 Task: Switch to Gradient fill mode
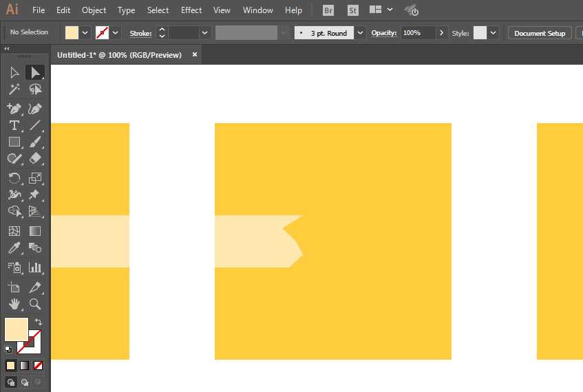(x=25, y=366)
